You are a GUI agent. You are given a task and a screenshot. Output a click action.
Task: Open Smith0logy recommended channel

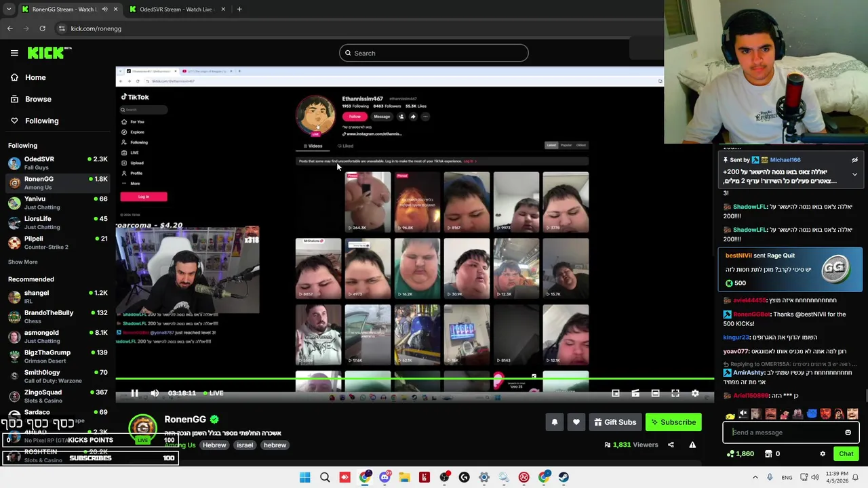pyautogui.click(x=58, y=376)
